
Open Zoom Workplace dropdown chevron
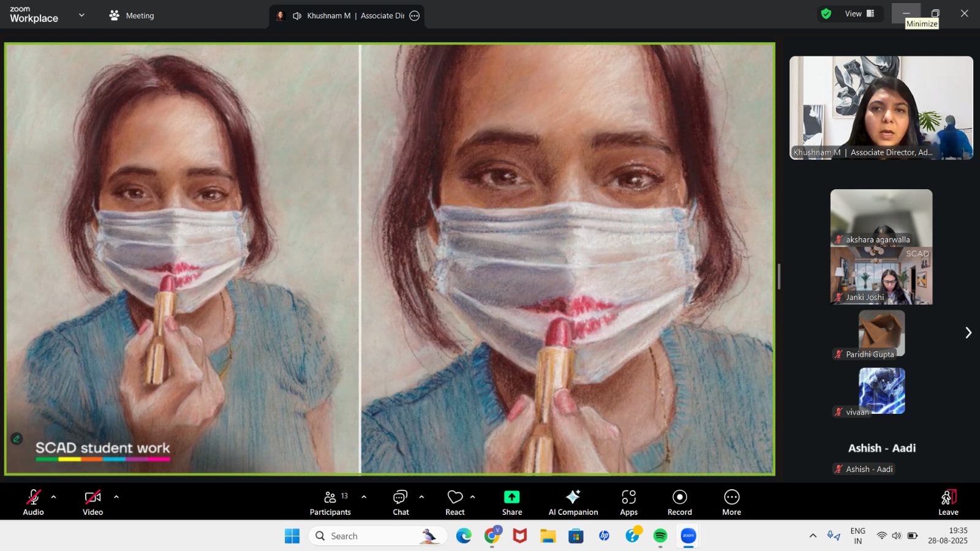point(81,15)
